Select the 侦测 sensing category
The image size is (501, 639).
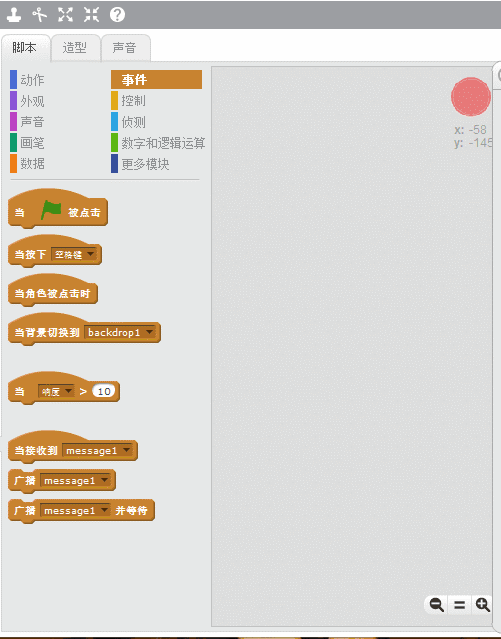(129, 122)
